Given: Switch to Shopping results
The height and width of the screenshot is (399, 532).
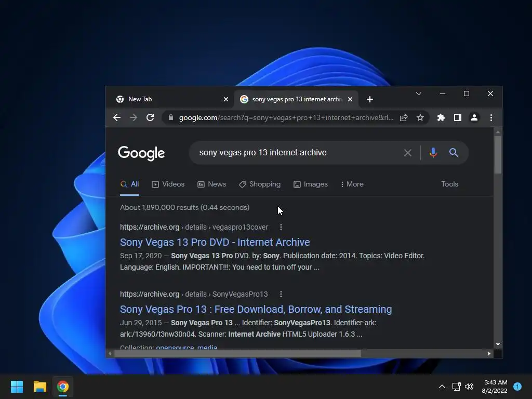Looking at the screenshot, I should click(260, 184).
